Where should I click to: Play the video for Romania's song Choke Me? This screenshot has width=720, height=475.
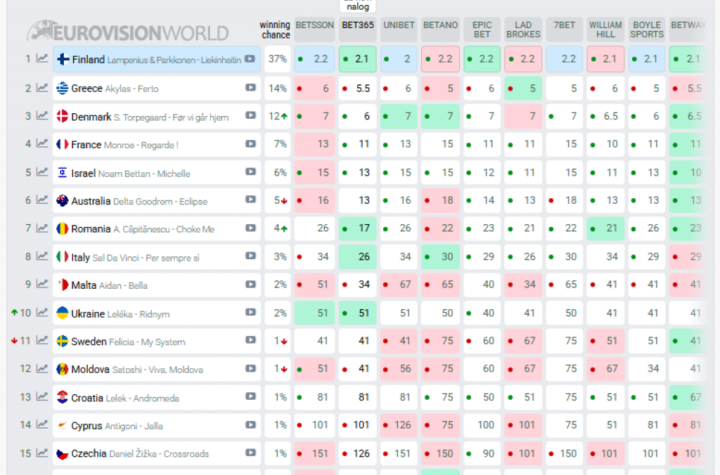[x=250, y=228]
